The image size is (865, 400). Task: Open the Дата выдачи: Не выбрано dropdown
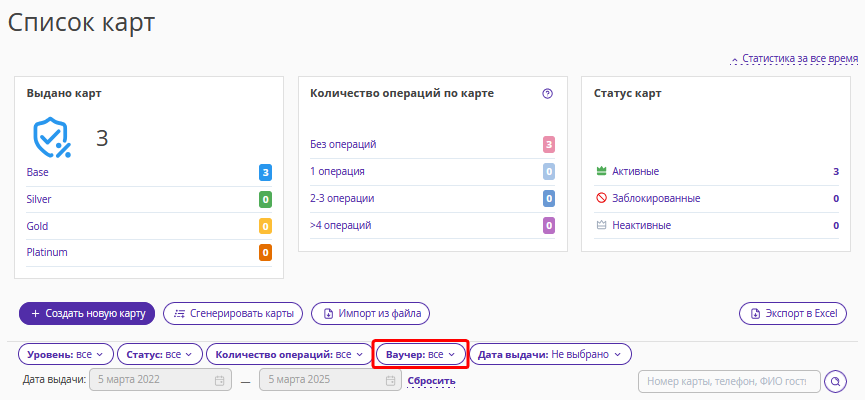[550, 354]
